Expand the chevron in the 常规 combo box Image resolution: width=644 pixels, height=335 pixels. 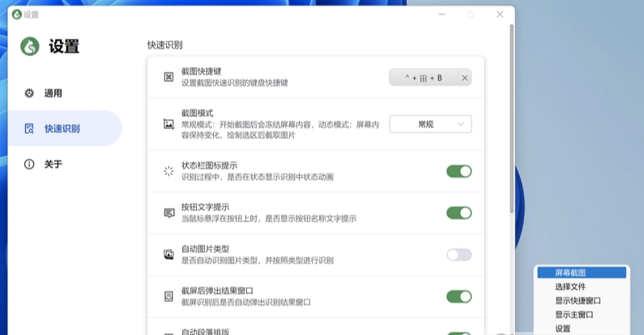pyautogui.click(x=460, y=124)
